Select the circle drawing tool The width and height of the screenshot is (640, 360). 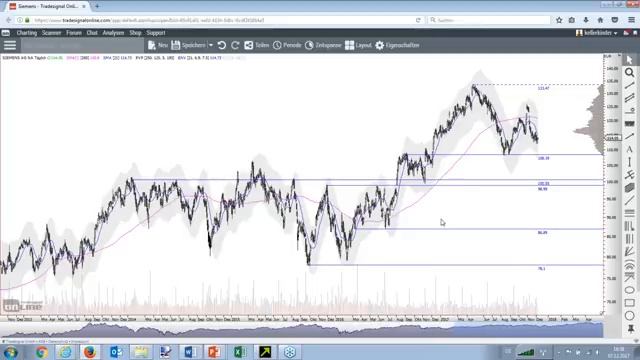click(629, 316)
